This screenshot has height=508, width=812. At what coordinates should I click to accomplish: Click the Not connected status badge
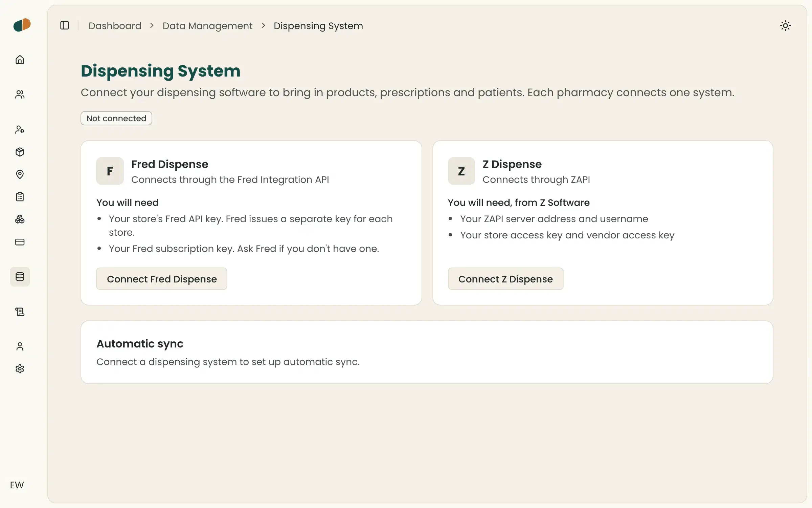pos(116,118)
